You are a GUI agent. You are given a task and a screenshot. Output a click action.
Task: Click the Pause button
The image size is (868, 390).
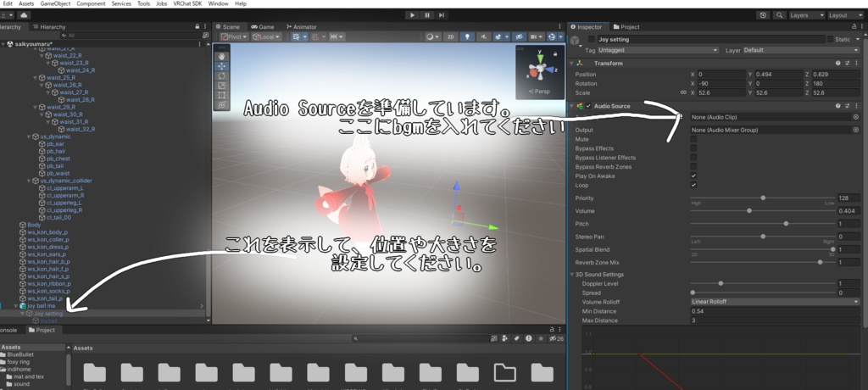[x=427, y=15]
